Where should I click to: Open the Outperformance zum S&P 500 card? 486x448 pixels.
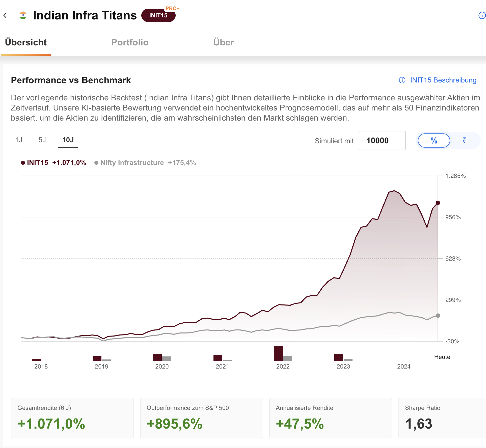pyautogui.click(x=202, y=418)
